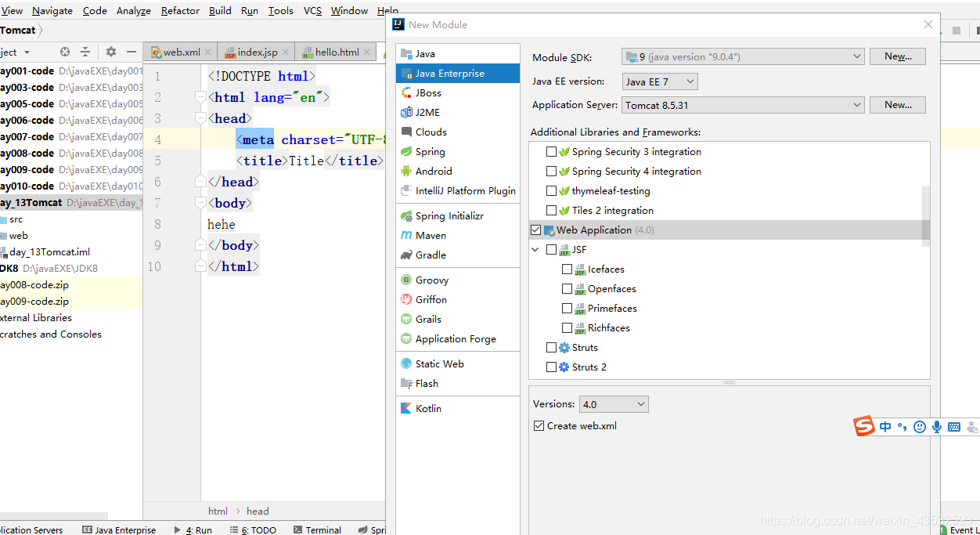The image size is (980, 535).
Task: Open Project view dropdown arrow
Action: [27, 52]
